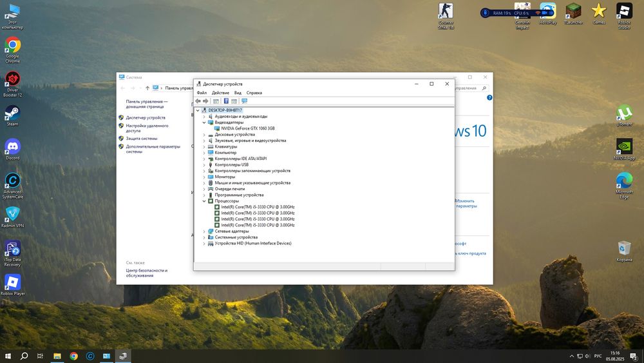Viewport: 644px width, 363px height.
Task: Open the Действие menu
Action: [x=220, y=93]
